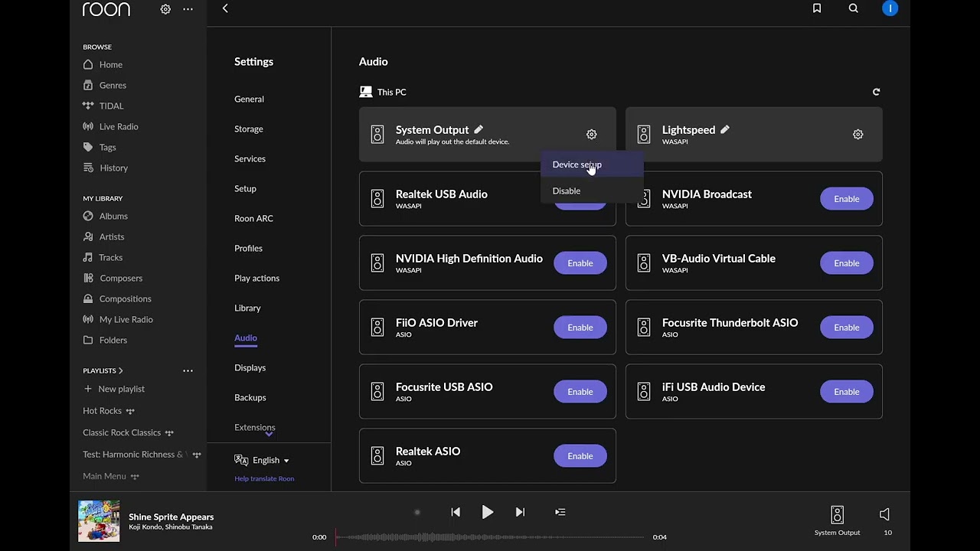
Task: Click the System Output zone speaker icon
Action: pos(838,514)
